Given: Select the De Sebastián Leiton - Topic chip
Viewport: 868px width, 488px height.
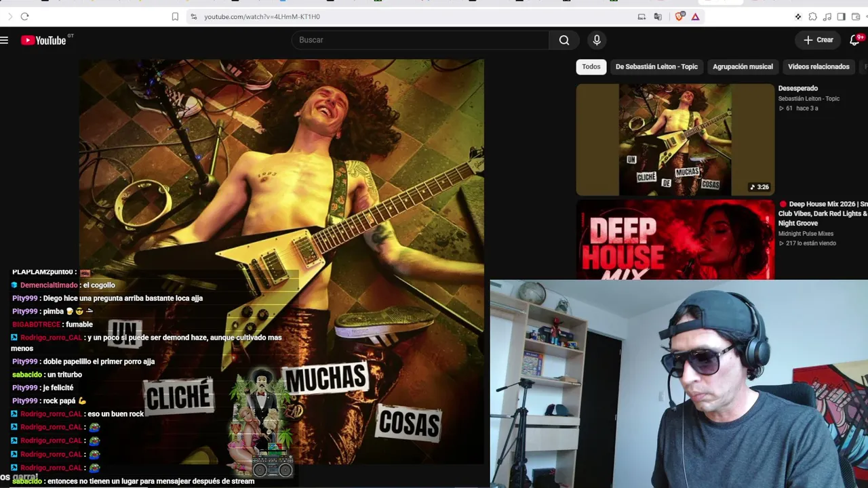Looking at the screenshot, I should 656,66.
